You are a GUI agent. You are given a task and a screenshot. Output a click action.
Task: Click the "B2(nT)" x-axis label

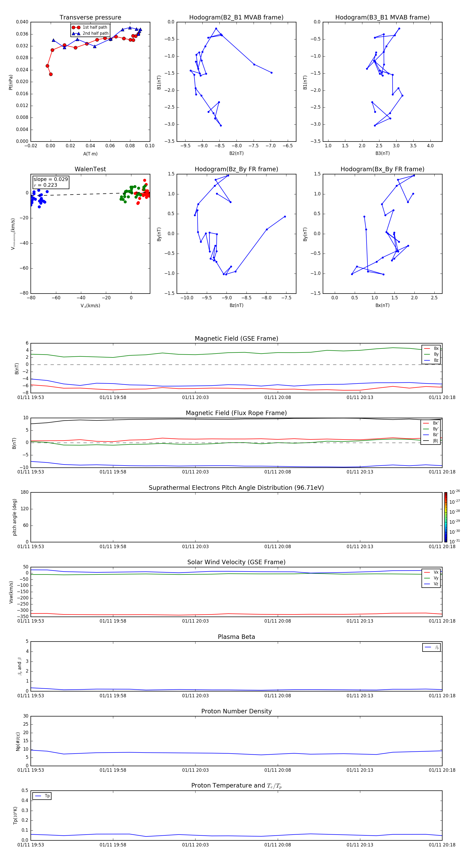[x=236, y=153]
